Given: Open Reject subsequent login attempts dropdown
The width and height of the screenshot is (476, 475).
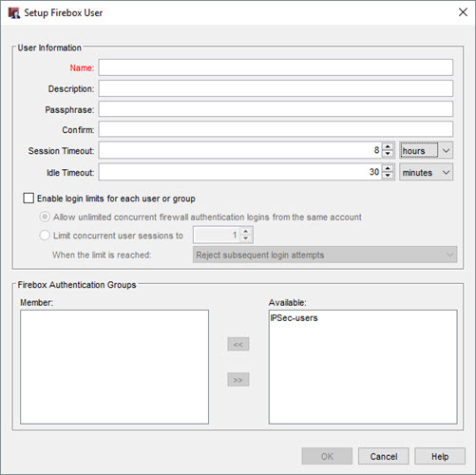Looking at the screenshot, I should [x=325, y=255].
